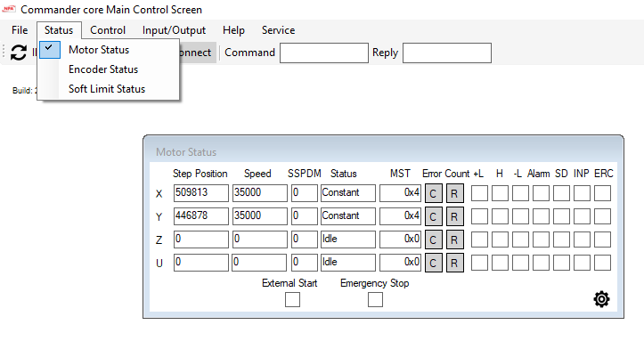
Task: Click the C button for Y axis
Action: (x=433, y=216)
